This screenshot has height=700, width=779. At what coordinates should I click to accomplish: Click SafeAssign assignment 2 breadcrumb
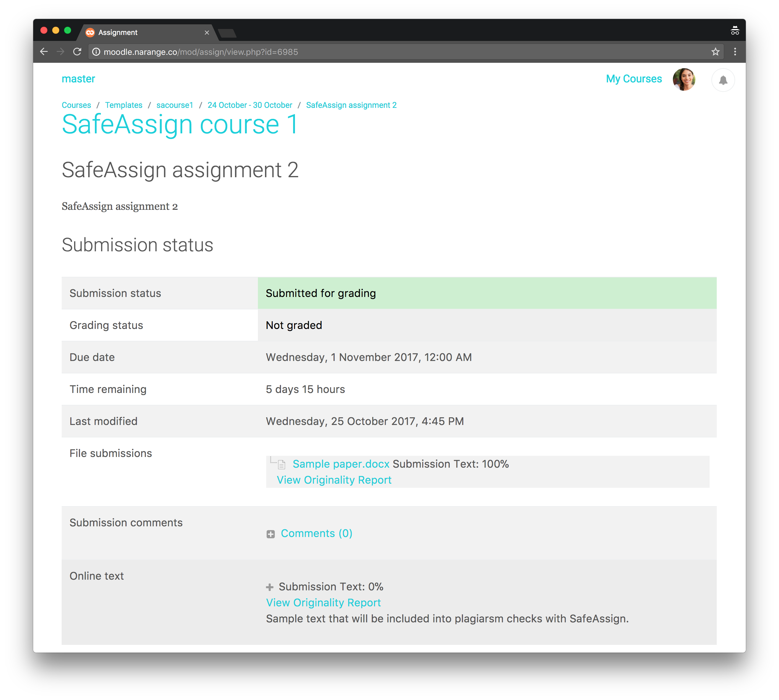point(351,105)
